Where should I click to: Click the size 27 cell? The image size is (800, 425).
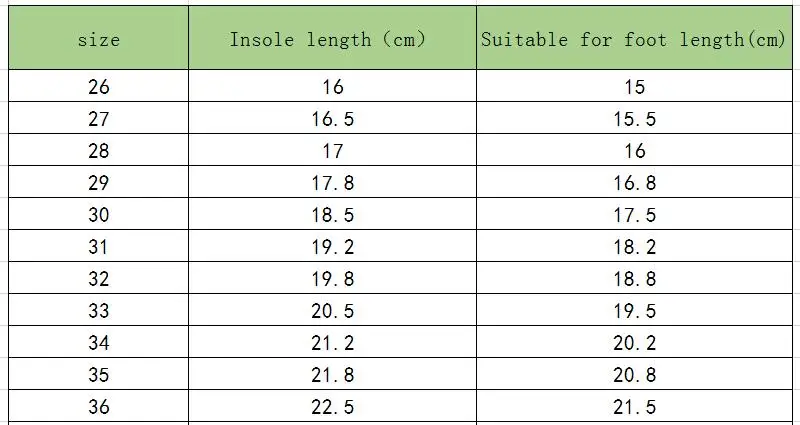pyautogui.click(x=98, y=119)
